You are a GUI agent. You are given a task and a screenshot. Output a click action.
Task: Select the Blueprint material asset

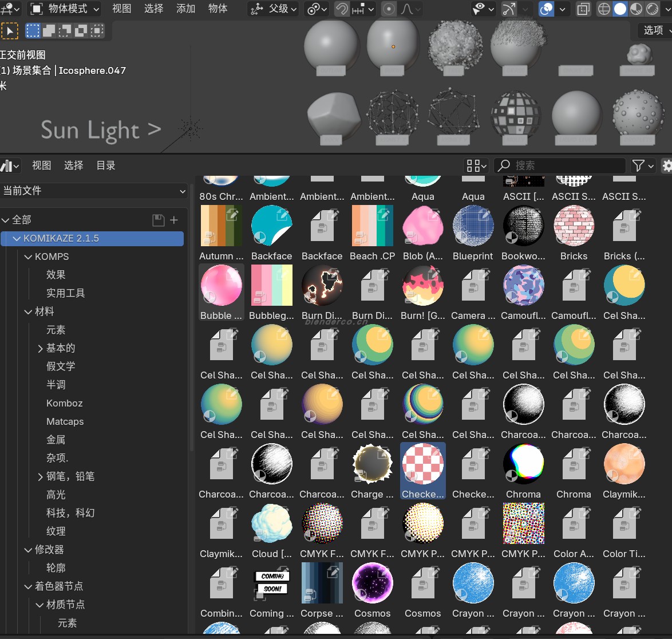point(473,232)
